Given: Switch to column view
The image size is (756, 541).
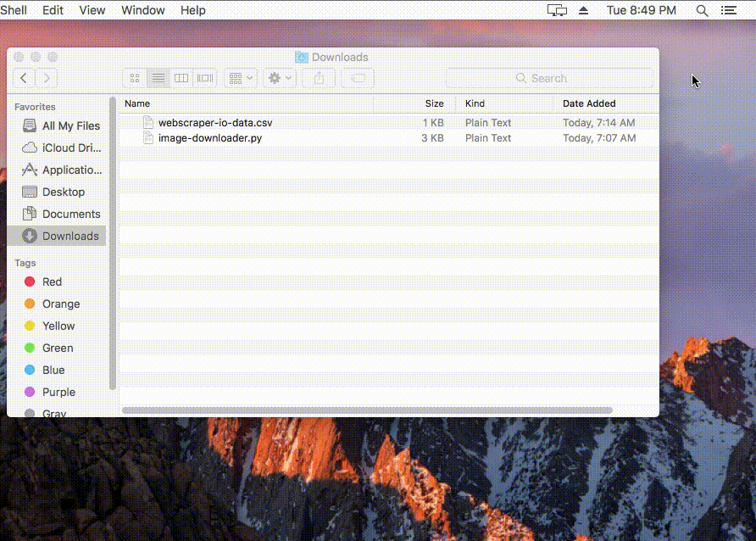Looking at the screenshot, I should [181, 78].
